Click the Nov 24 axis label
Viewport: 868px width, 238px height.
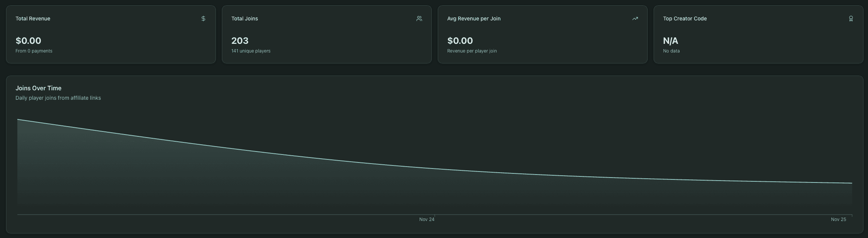pos(426,219)
